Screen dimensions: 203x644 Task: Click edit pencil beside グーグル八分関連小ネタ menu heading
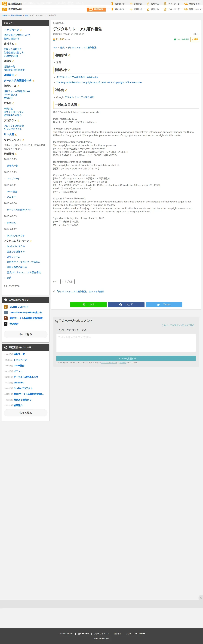pos(33,81)
